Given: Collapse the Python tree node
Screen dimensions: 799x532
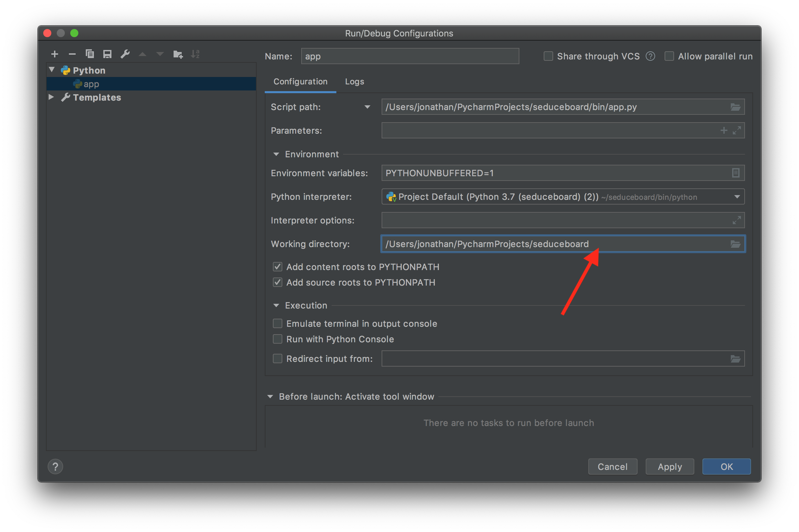Looking at the screenshot, I should 52,70.
